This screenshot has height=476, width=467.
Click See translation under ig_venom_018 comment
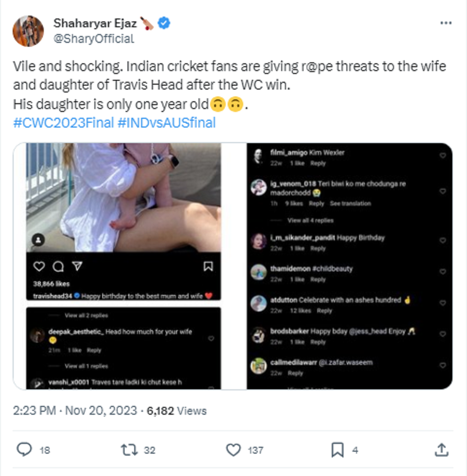pos(350,203)
